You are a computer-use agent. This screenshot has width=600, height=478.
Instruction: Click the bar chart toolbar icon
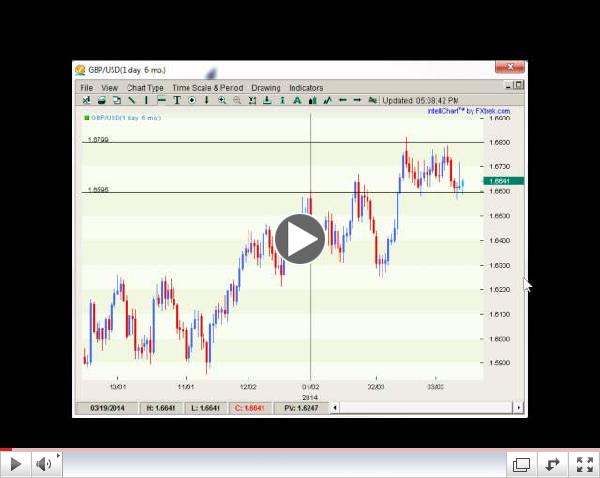pyautogui.click(x=312, y=100)
